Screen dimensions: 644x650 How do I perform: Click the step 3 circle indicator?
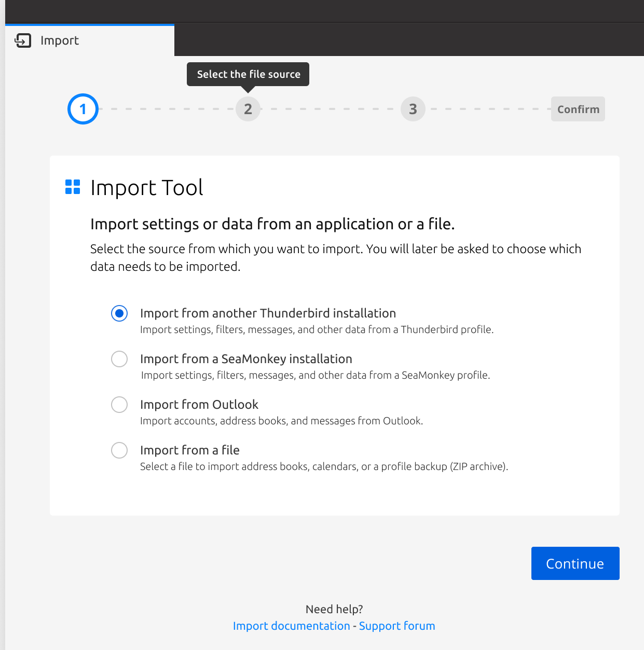click(413, 109)
